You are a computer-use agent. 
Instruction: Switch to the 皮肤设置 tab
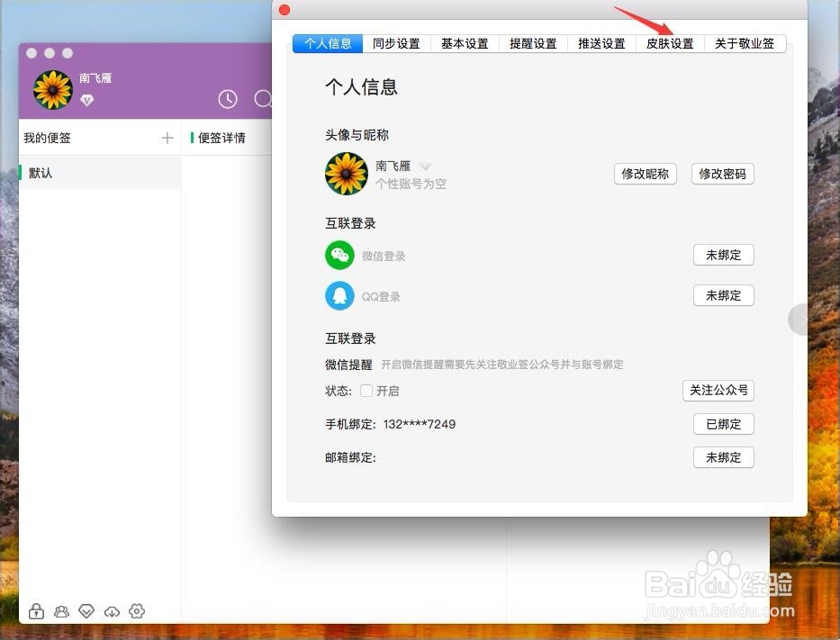pyautogui.click(x=669, y=42)
